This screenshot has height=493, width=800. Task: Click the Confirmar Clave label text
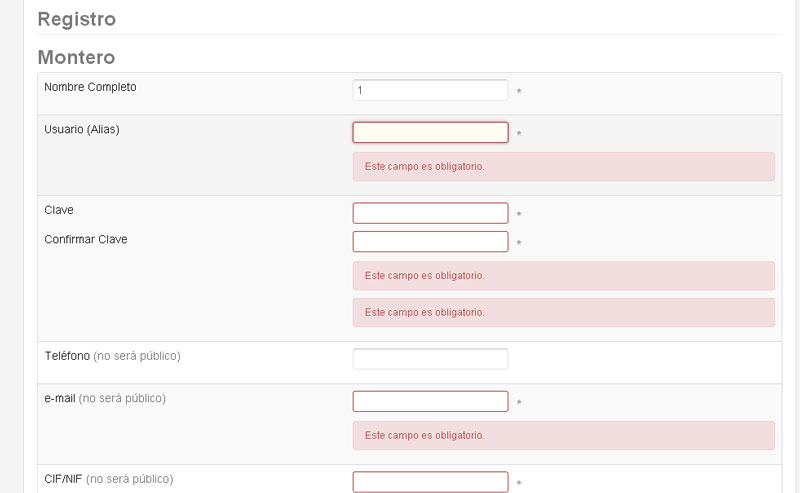coord(86,239)
